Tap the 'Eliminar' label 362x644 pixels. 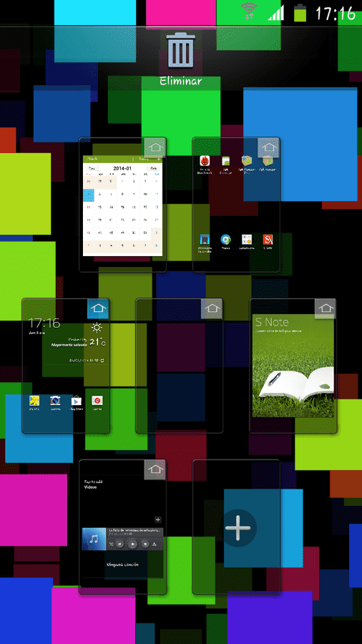click(x=180, y=81)
